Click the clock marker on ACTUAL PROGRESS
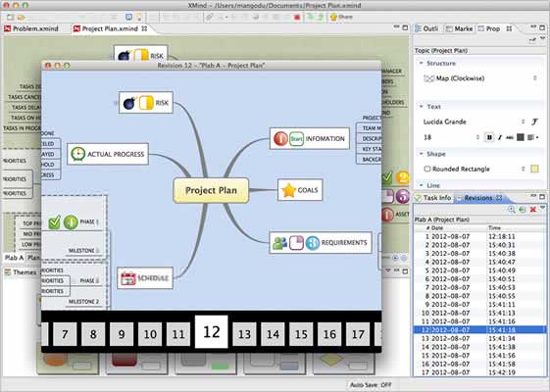The width and height of the screenshot is (550, 392). 77,154
